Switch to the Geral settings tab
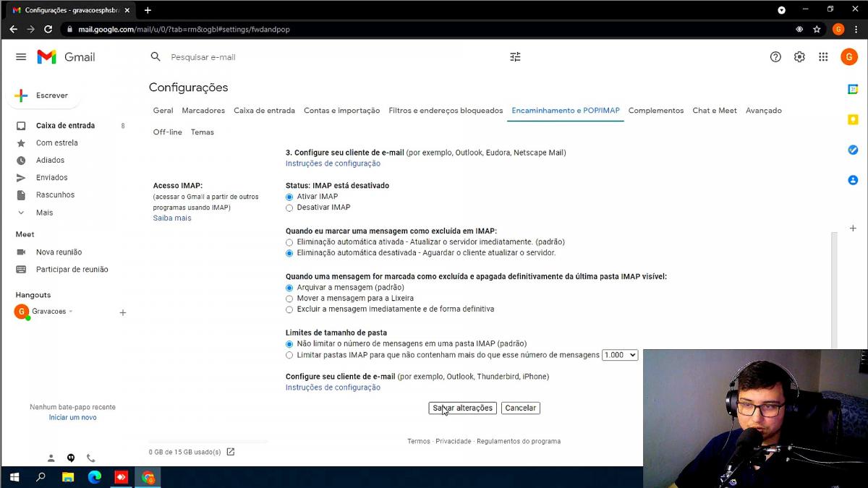Image resolution: width=868 pixels, height=488 pixels. [163, 111]
